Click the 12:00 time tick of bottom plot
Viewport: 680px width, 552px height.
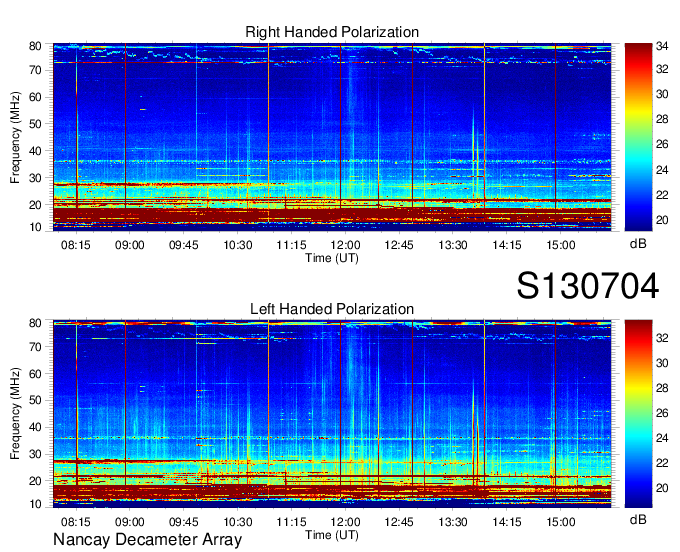(x=345, y=522)
